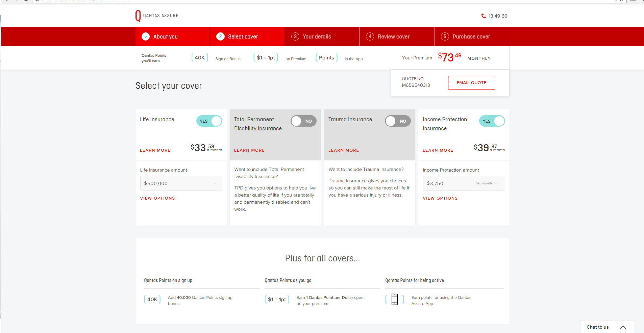The image size is (644, 333).
Task: Go to the Select cover step
Action: 247,36
